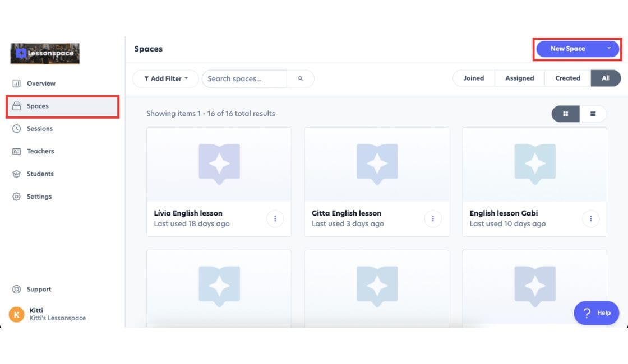
Task: Open options menu for Lívia English lesson
Action: point(275,218)
